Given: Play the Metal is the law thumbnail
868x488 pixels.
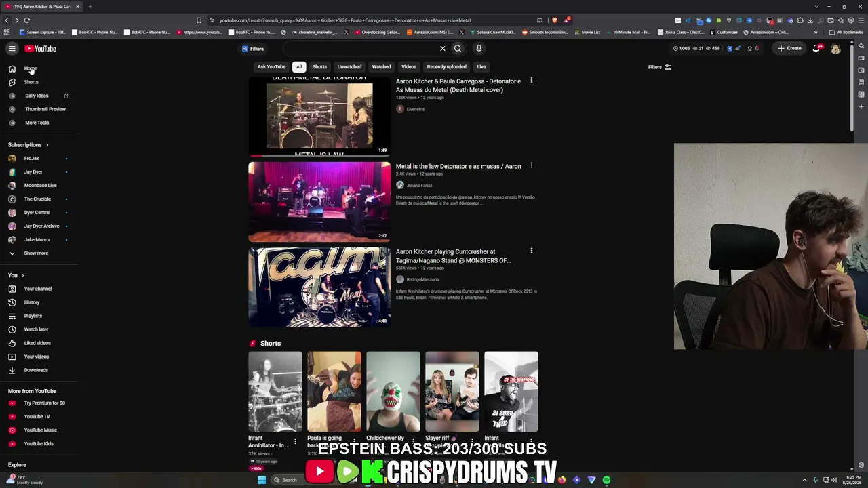Looking at the screenshot, I should [x=319, y=201].
